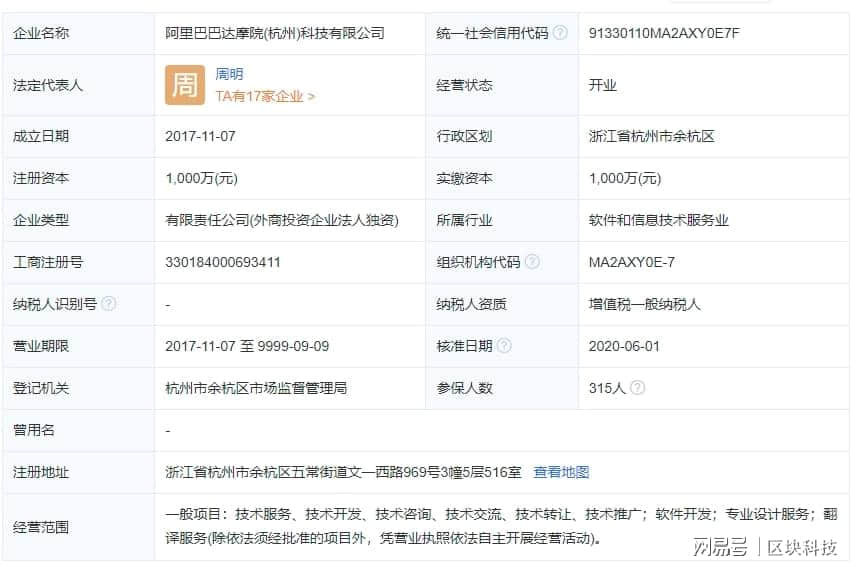Screen dimensions: 856x567
Task: Select registered capital 1,000万(元) value
Action: [201, 178]
